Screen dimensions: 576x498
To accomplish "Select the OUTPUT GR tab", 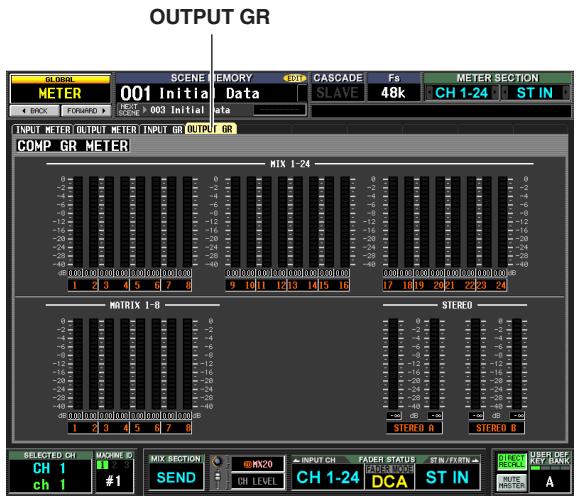I will click(x=210, y=129).
